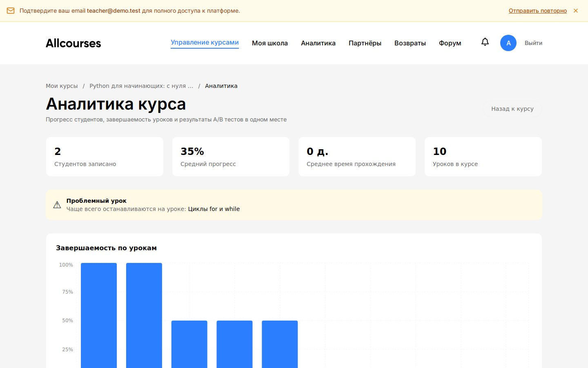
Task: Open Возвраты navigation item
Action: click(x=410, y=43)
